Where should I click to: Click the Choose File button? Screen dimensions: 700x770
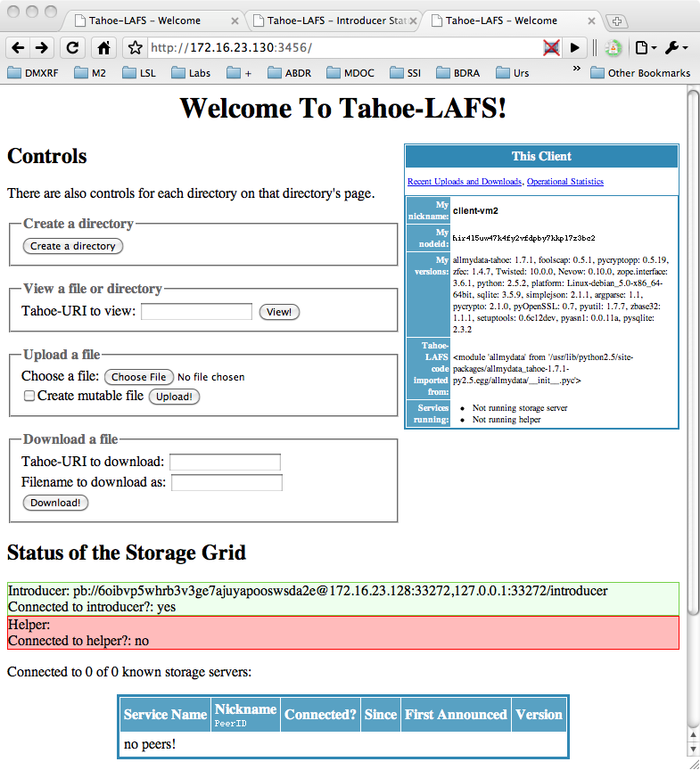(x=138, y=377)
